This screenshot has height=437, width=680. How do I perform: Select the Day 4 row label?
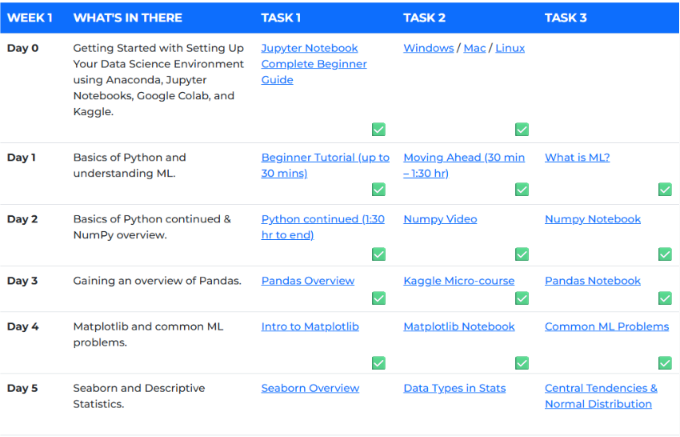(x=23, y=326)
